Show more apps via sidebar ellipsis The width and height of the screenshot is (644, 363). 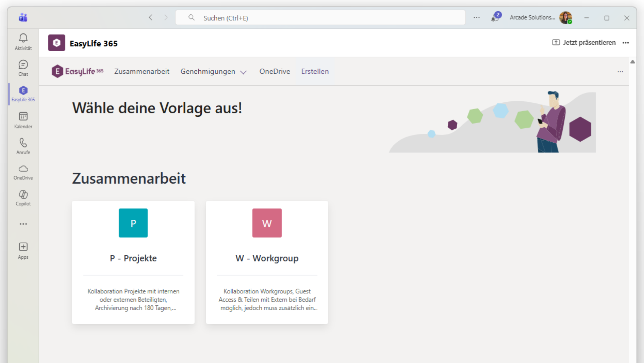click(x=23, y=224)
